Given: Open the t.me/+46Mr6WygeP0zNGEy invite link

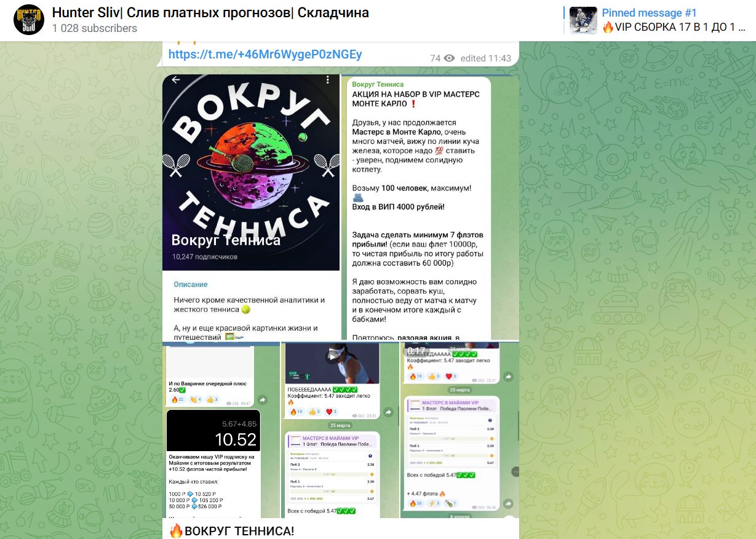Looking at the screenshot, I should [265, 55].
